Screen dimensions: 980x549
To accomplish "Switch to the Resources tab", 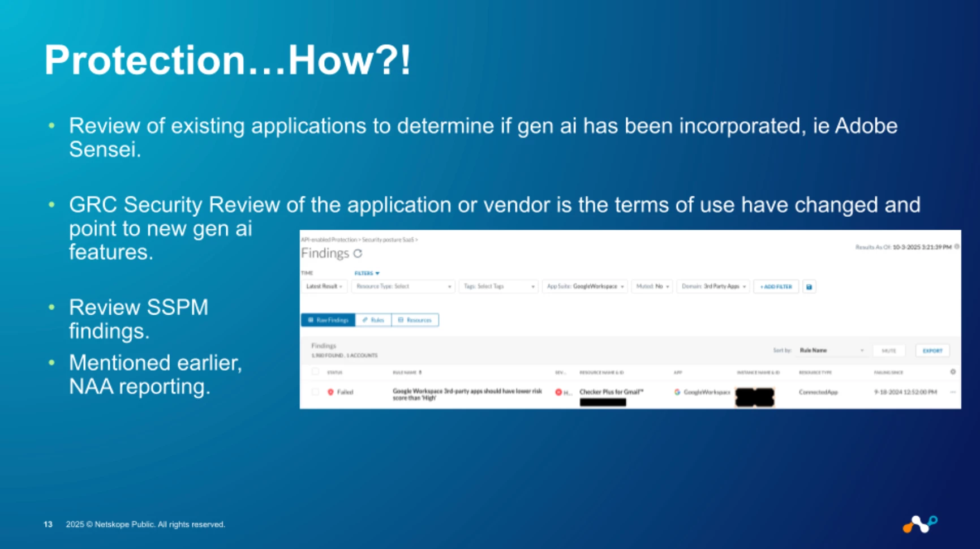I will pyautogui.click(x=415, y=320).
